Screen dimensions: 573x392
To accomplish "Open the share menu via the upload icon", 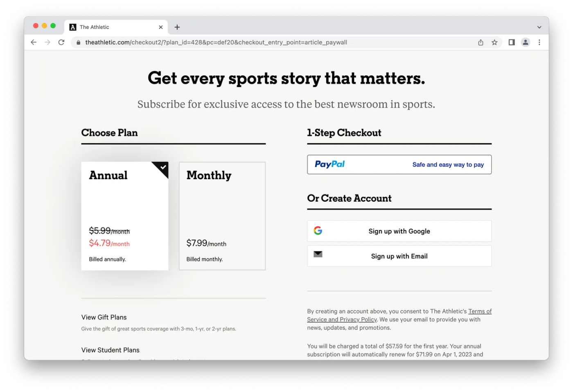I will [481, 42].
